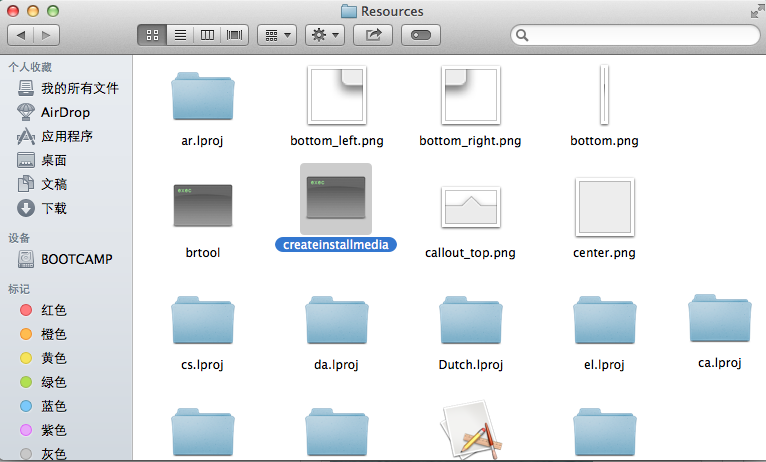Open 桌面 in the sidebar
Viewport: 766px width, 462px height.
pyautogui.click(x=42, y=160)
